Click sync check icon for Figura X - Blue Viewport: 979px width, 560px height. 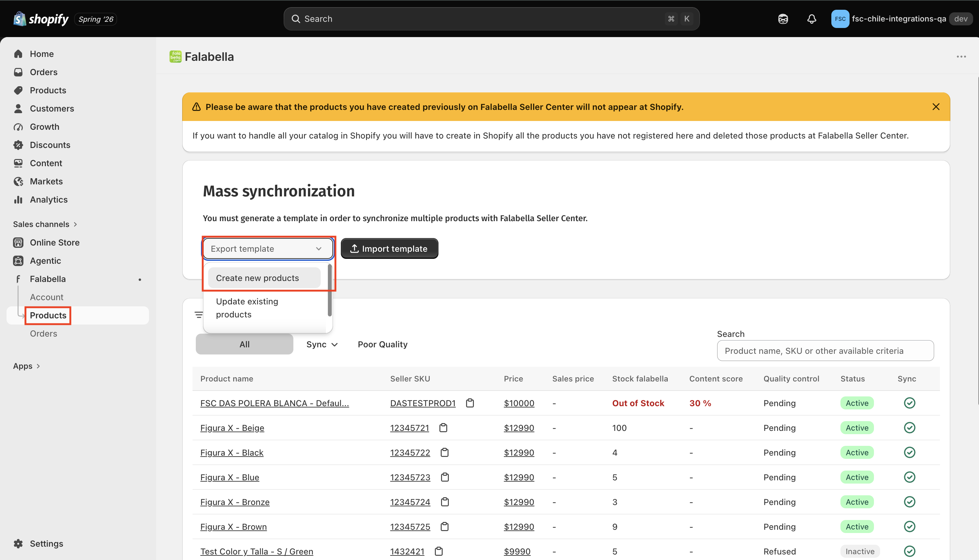click(x=909, y=477)
